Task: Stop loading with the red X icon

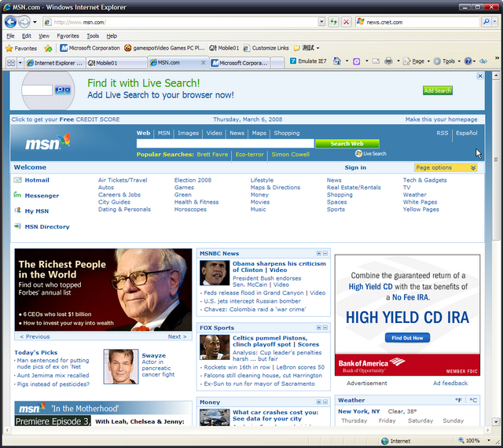Action: [346, 22]
